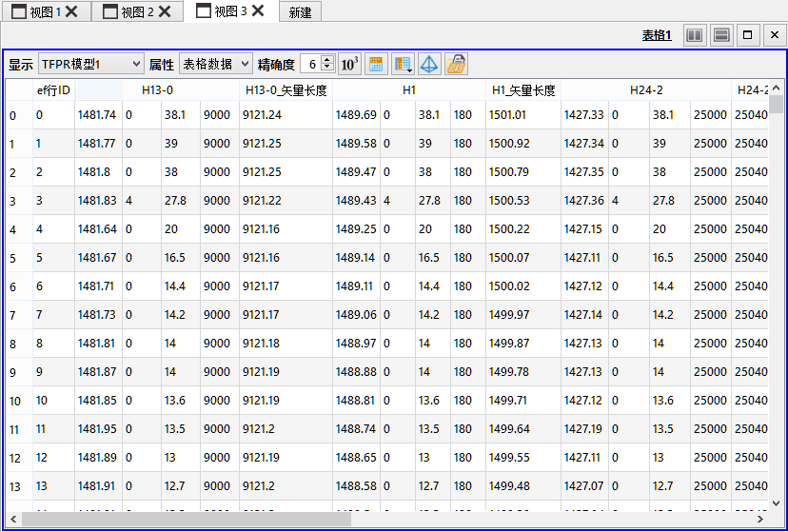The width and height of the screenshot is (788, 532).
Task: Maximize the 表格1 view panel
Action: point(748,35)
